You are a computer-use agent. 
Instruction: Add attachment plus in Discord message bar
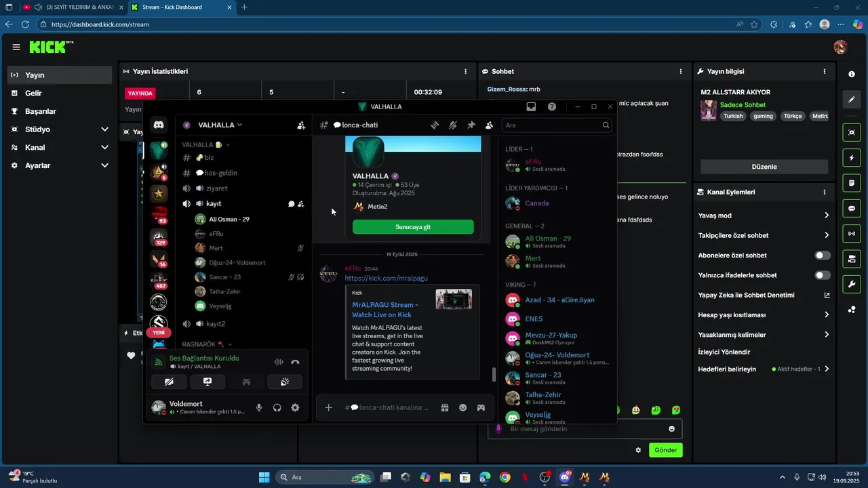(x=328, y=407)
